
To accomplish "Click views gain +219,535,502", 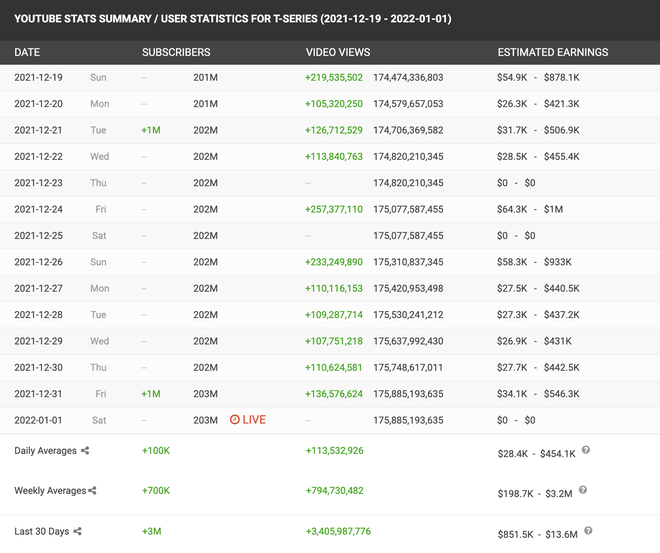I will point(334,77).
